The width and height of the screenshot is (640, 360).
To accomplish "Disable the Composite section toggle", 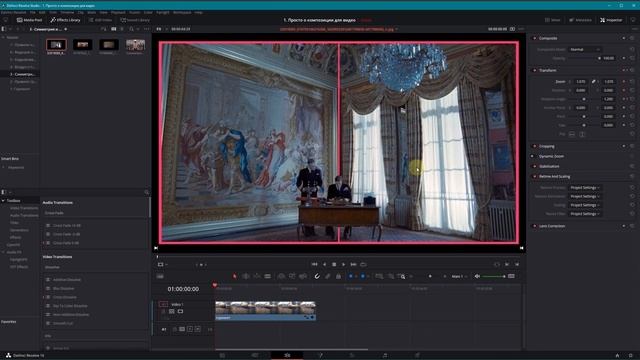I will [x=534, y=38].
